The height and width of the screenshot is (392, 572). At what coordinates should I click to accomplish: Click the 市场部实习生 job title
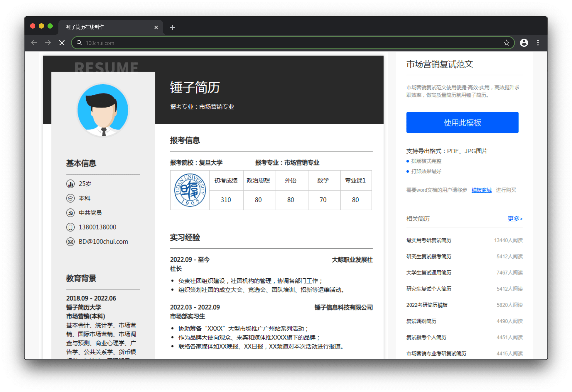pyautogui.click(x=187, y=316)
